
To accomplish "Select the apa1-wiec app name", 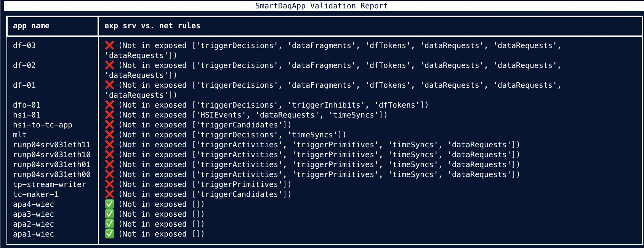I will click(x=34, y=234).
